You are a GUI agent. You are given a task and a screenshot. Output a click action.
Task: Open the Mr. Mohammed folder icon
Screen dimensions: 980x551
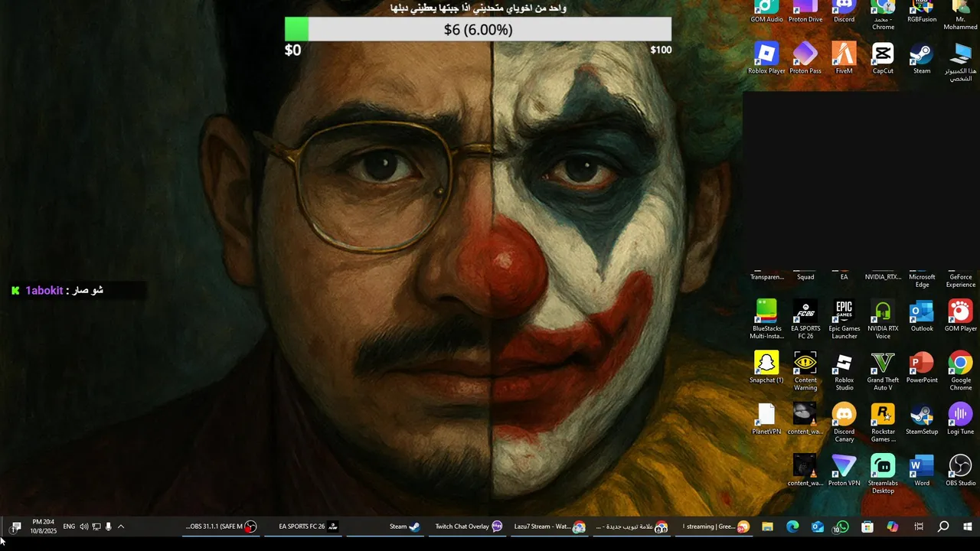[x=960, y=15]
